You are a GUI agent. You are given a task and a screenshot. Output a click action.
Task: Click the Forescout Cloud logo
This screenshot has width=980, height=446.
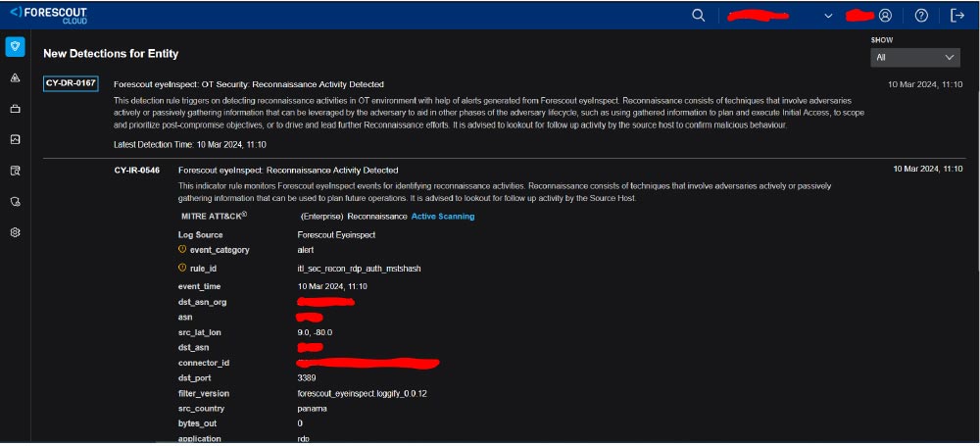[50, 16]
